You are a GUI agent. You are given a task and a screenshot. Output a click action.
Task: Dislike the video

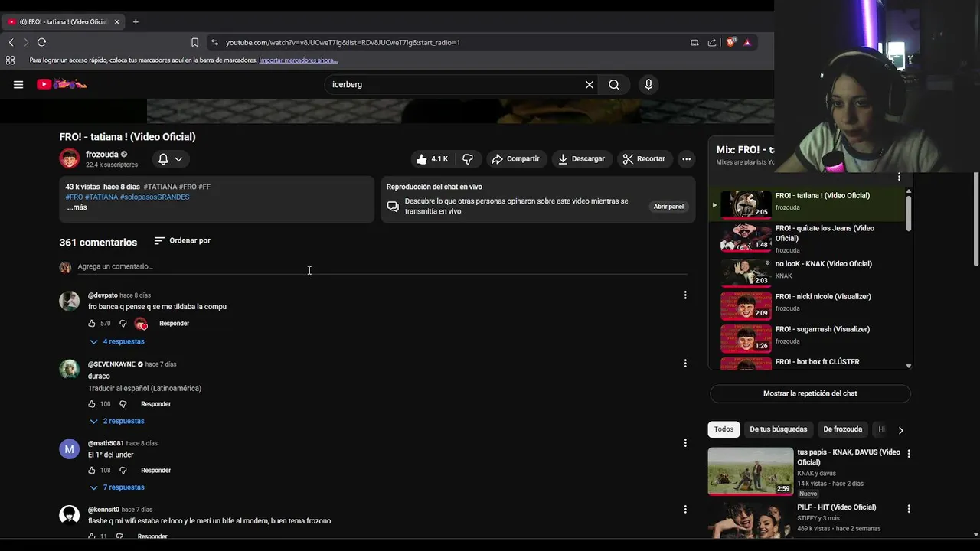(x=468, y=159)
